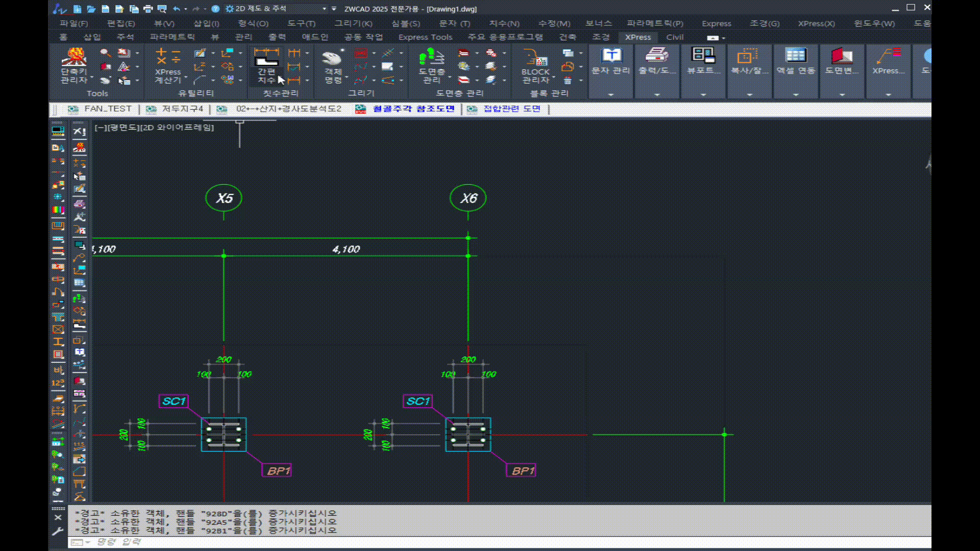Expand the 2D 제도 & 주석 workspace dropdown

tap(324, 9)
